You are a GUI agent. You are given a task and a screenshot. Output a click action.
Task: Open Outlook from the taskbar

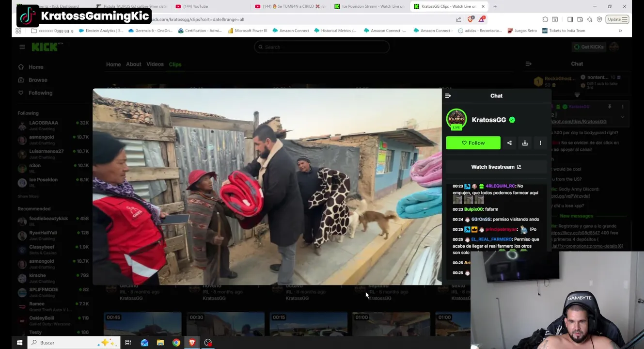144,343
